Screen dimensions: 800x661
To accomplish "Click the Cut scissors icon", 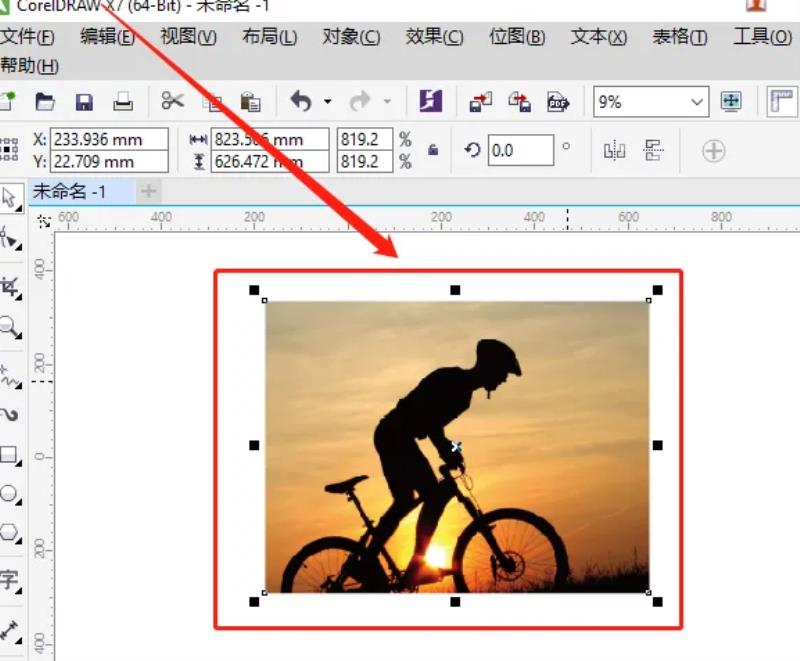I will (x=172, y=101).
